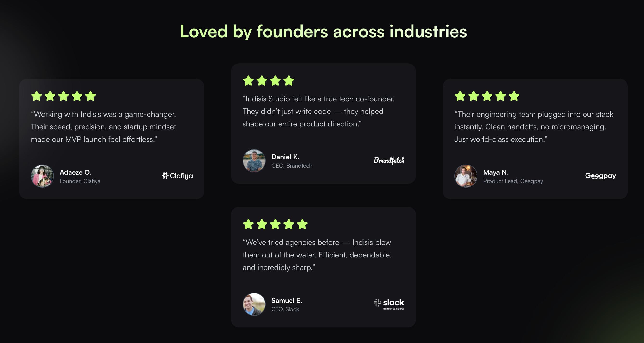
Task: Click the Clafiya logo
Action: (x=177, y=176)
